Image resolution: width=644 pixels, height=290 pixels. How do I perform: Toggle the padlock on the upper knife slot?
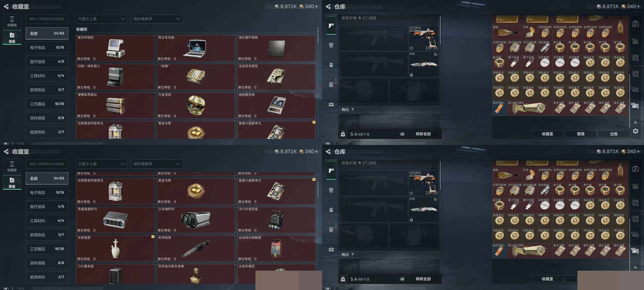(411, 74)
